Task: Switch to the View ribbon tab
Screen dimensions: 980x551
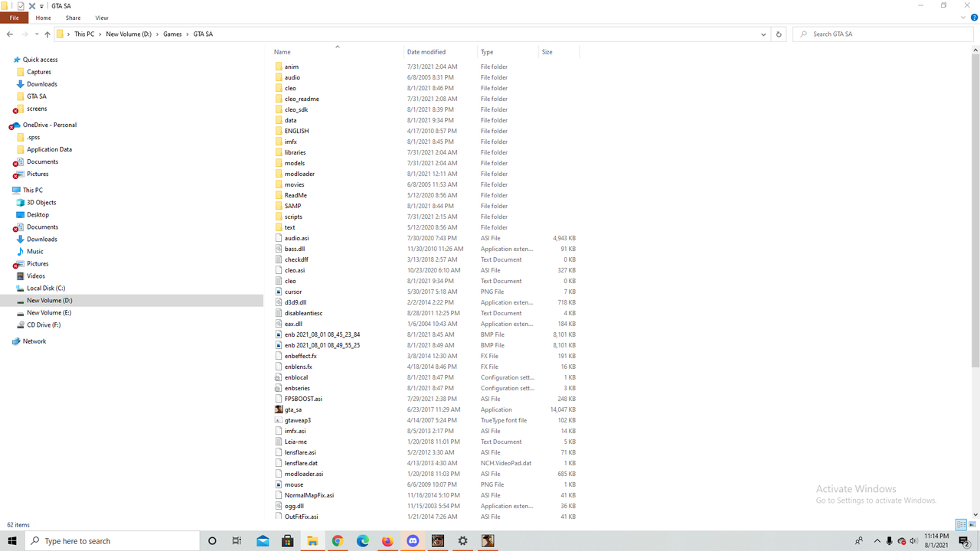Action: (x=101, y=18)
